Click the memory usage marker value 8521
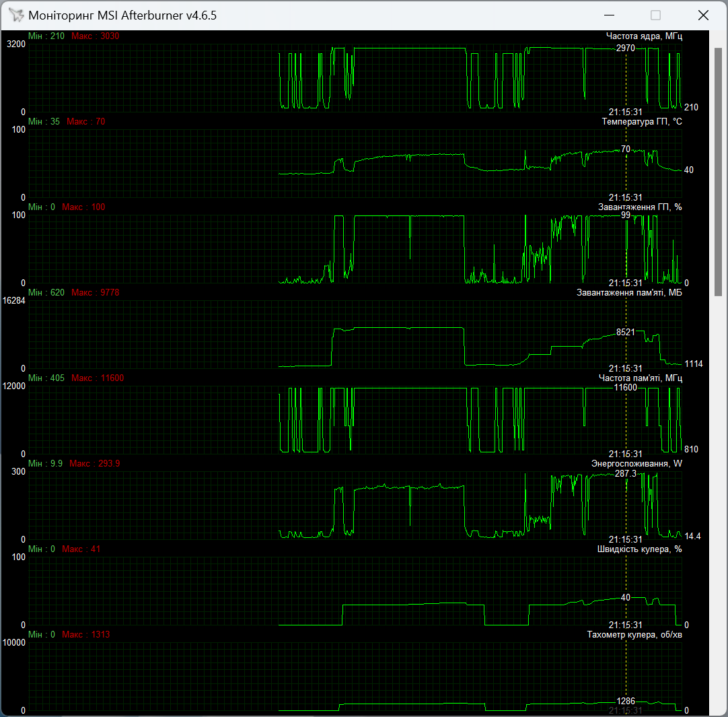The image size is (728, 717). (625, 332)
